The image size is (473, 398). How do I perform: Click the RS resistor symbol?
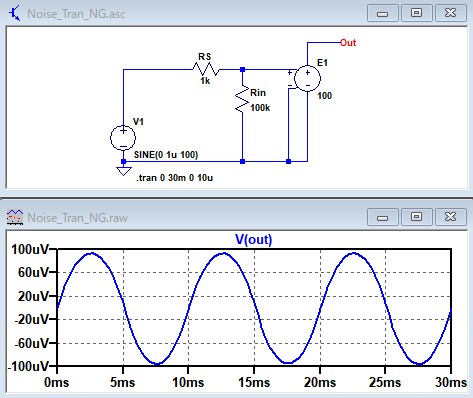pyautogui.click(x=206, y=69)
